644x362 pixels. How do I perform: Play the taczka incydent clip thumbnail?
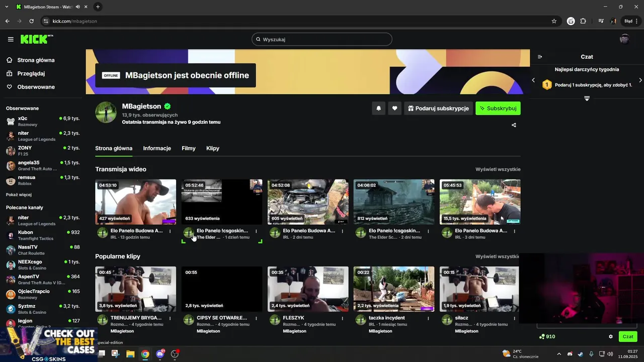coord(394,289)
